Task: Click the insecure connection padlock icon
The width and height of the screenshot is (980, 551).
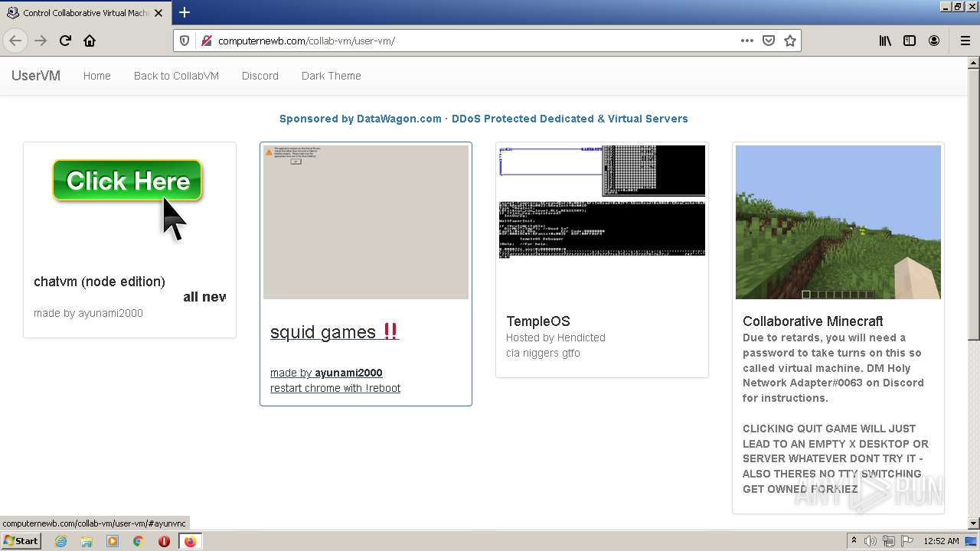Action: pyautogui.click(x=206, y=41)
